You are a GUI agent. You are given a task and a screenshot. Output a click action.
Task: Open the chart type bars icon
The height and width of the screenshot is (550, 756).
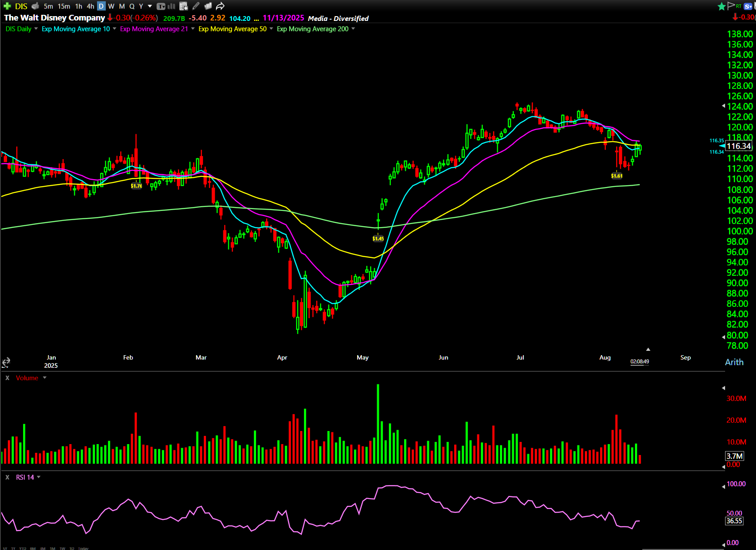pos(172,6)
